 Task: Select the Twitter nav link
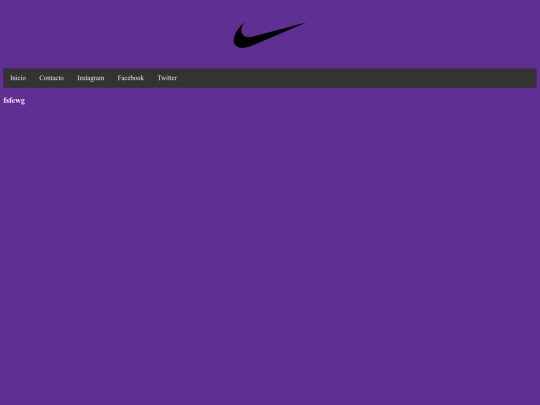coord(167,78)
